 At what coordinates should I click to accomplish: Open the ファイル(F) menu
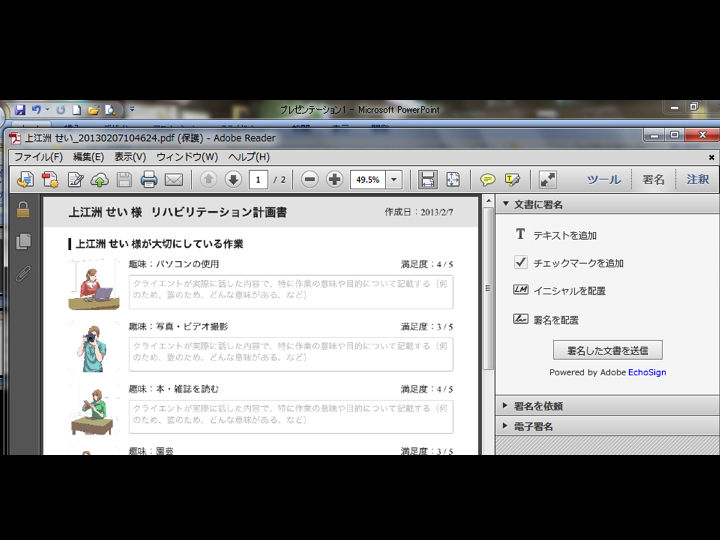coord(38,157)
